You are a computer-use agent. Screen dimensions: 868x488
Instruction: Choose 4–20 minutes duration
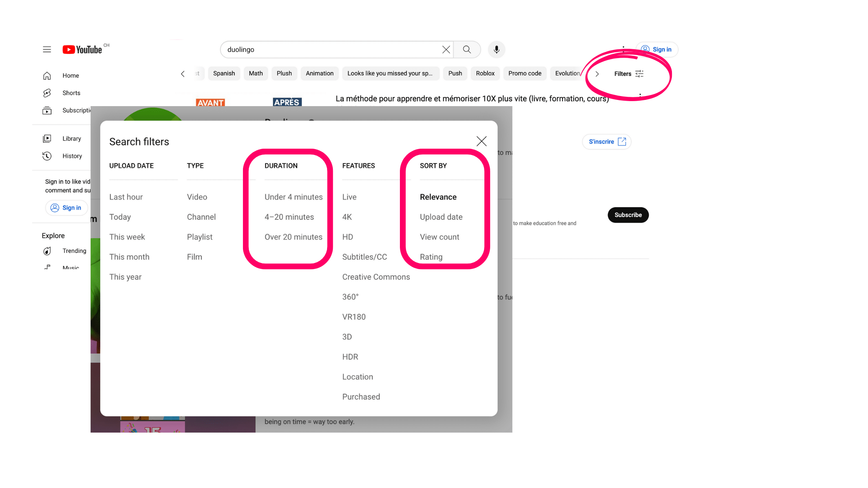click(x=289, y=217)
